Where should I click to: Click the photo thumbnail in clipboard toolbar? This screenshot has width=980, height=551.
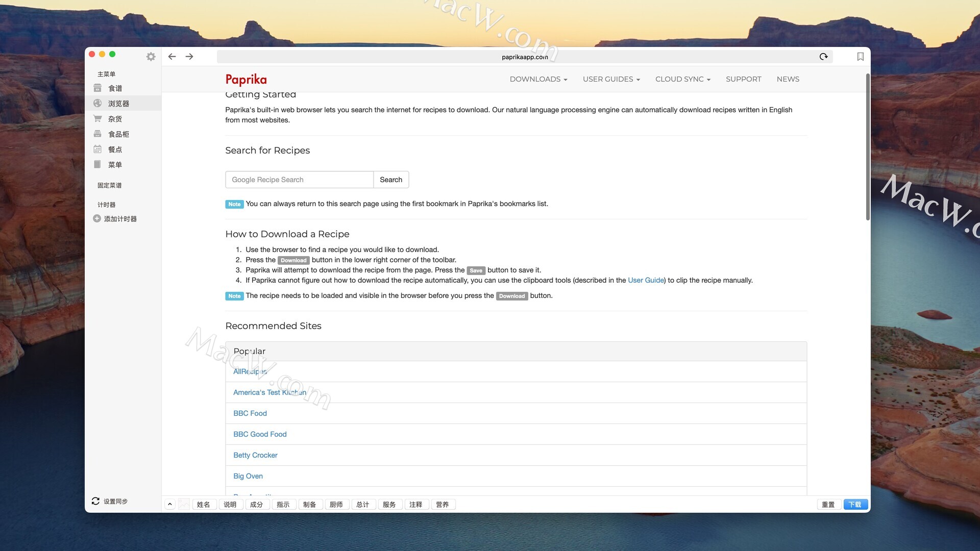(x=184, y=504)
